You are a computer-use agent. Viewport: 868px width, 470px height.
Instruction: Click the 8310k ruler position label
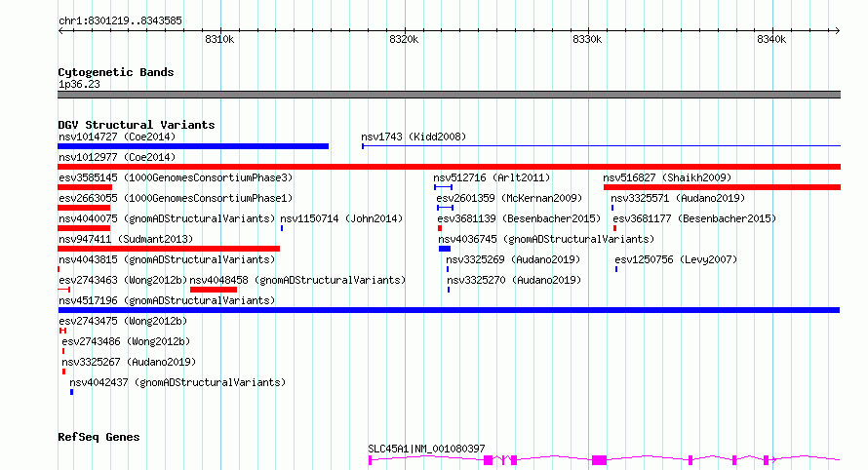[x=219, y=39]
